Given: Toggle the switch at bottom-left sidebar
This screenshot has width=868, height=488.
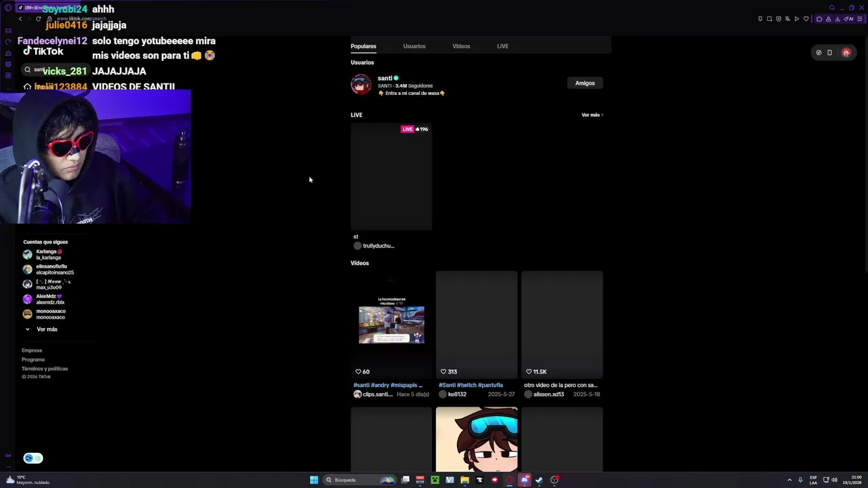Looking at the screenshot, I should pos(33,458).
